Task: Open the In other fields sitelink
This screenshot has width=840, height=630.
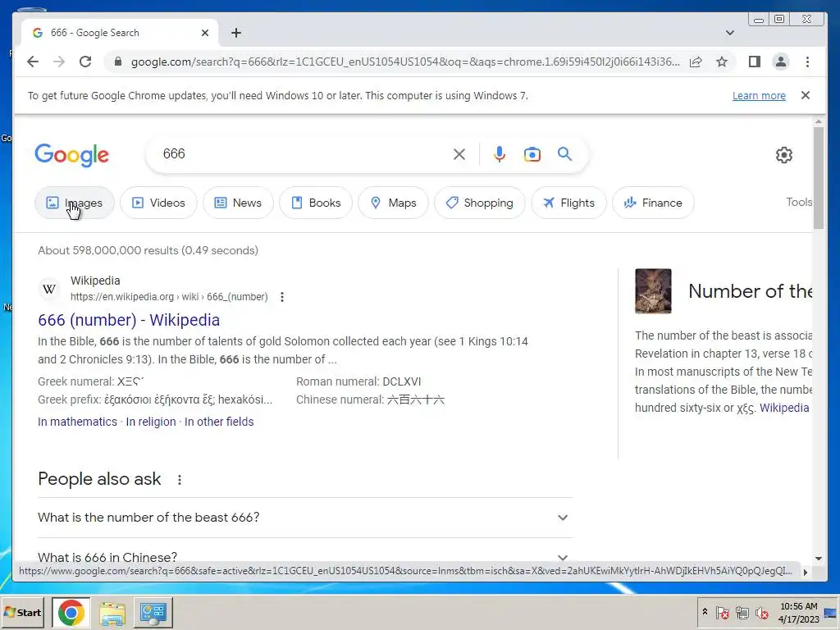Action: click(219, 422)
